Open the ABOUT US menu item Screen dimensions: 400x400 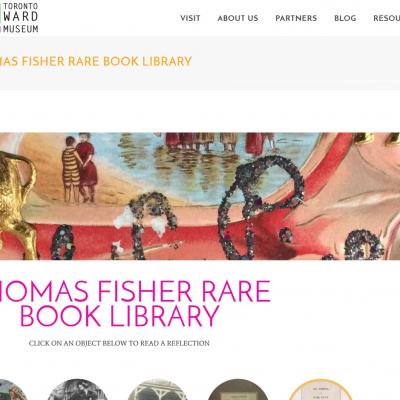click(x=238, y=18)
